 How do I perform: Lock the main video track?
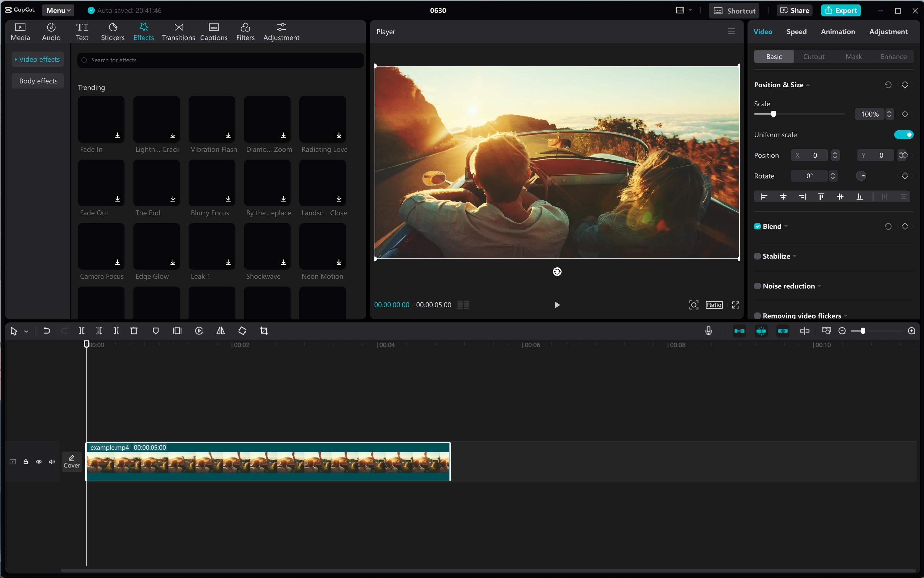[x=26, y=462]
